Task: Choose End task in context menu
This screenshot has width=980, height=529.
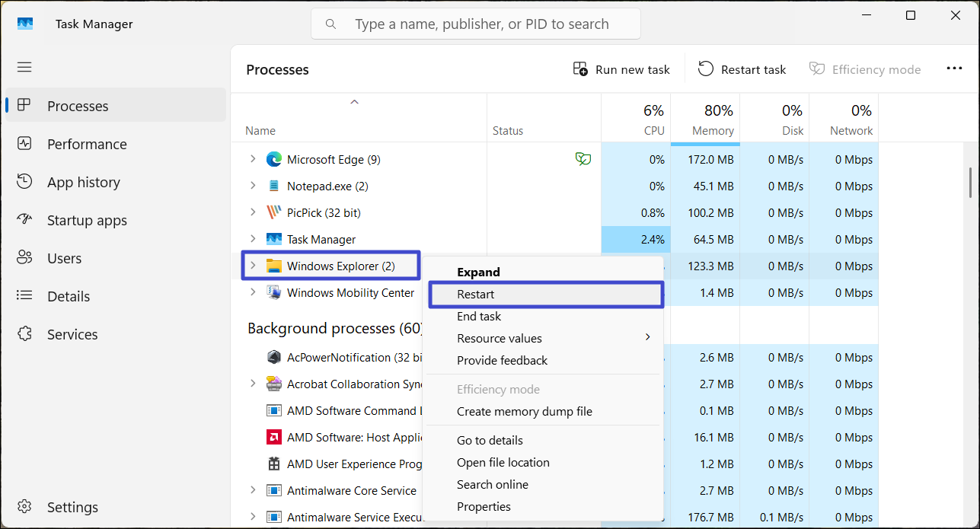Action: coord(479,316)
